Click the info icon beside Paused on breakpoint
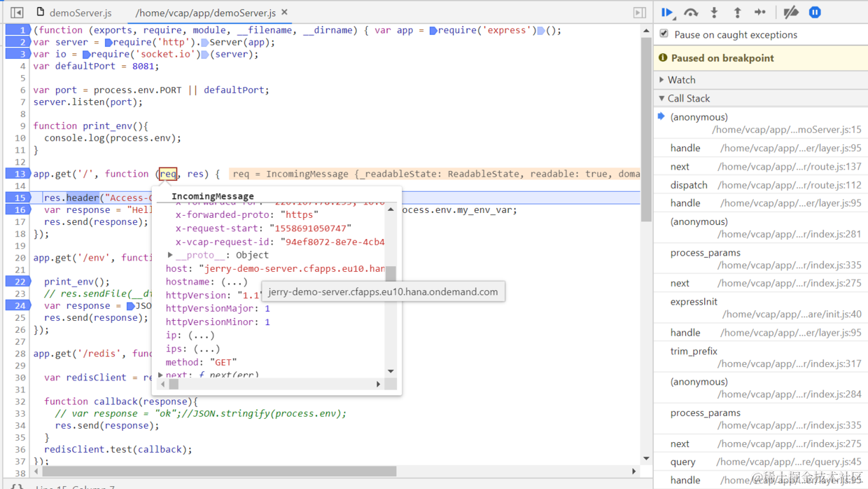 pyautogui.click(x=663, y=58)
